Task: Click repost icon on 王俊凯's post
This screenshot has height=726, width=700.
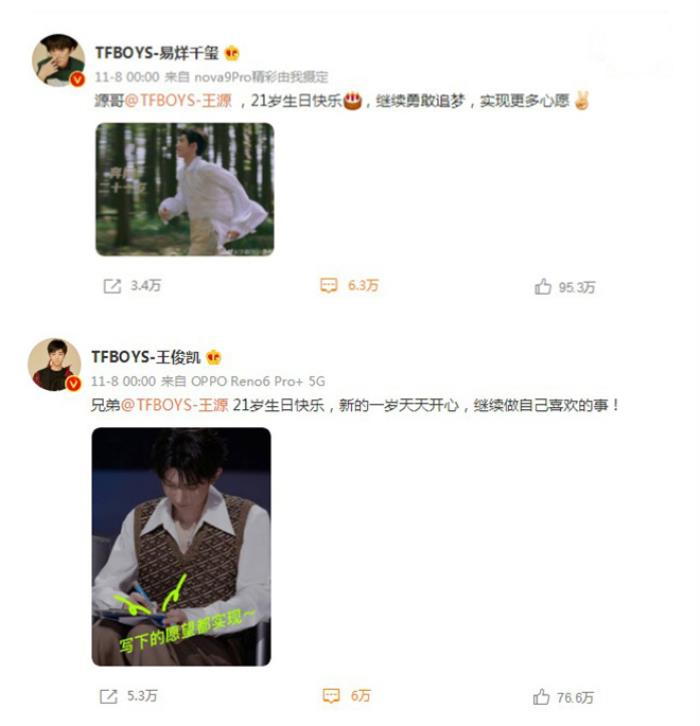Action: tap(109, 696)
